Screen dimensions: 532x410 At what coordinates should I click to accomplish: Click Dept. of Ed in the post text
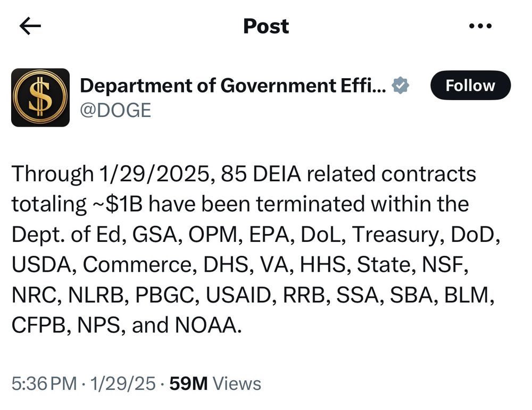coord(66,235)
